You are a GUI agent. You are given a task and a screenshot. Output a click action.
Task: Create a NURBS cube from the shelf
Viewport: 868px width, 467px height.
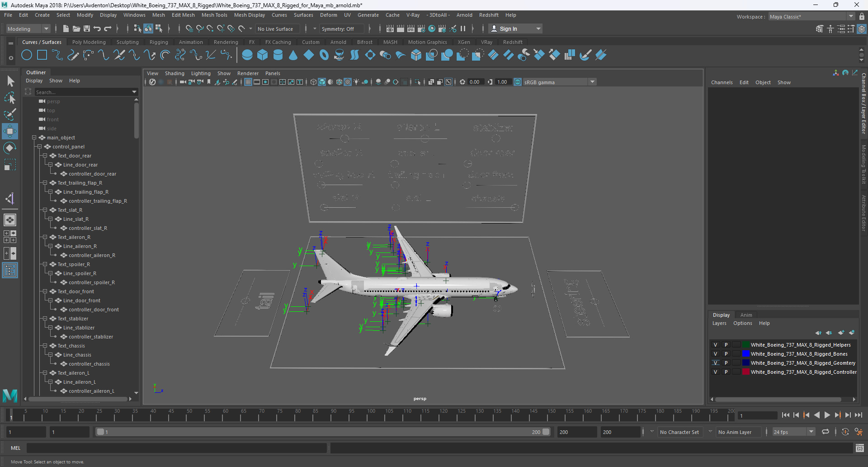point(263,55)
